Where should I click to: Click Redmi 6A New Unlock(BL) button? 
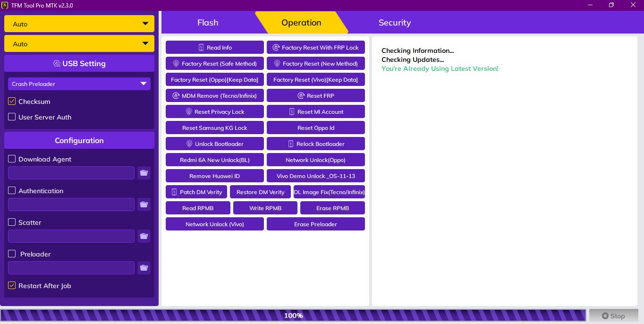(215, 160)
